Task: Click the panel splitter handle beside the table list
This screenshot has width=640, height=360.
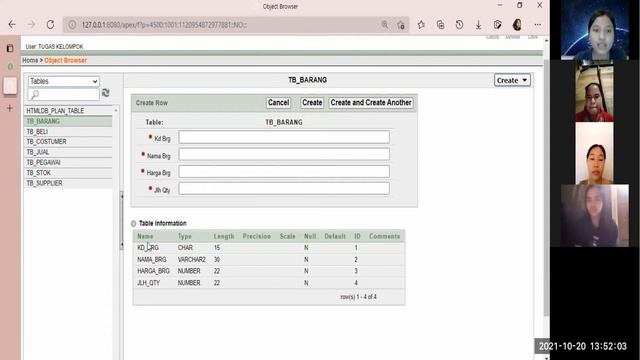Action: coord(122,220)
